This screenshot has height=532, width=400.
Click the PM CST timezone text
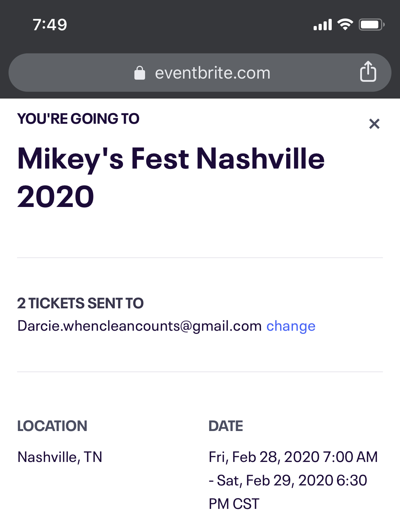[x=234, y=504]
